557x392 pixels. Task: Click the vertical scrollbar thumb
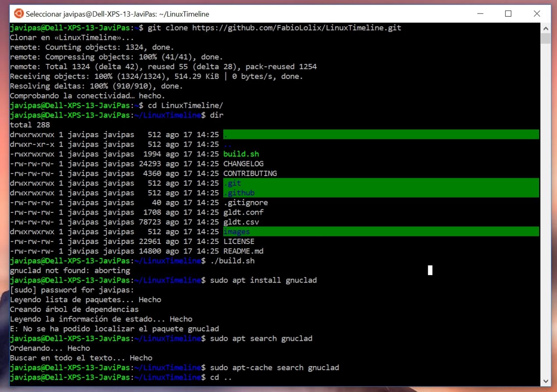click(545, 39)
